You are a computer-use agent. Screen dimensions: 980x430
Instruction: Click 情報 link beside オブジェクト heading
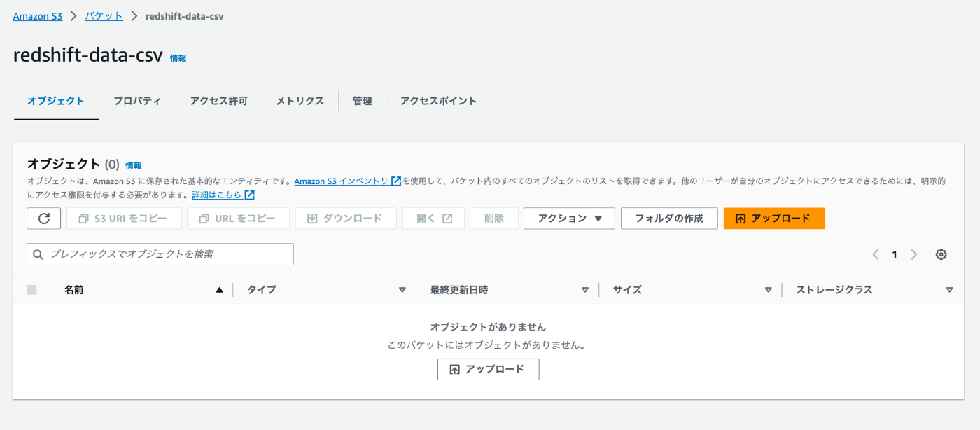134,166
